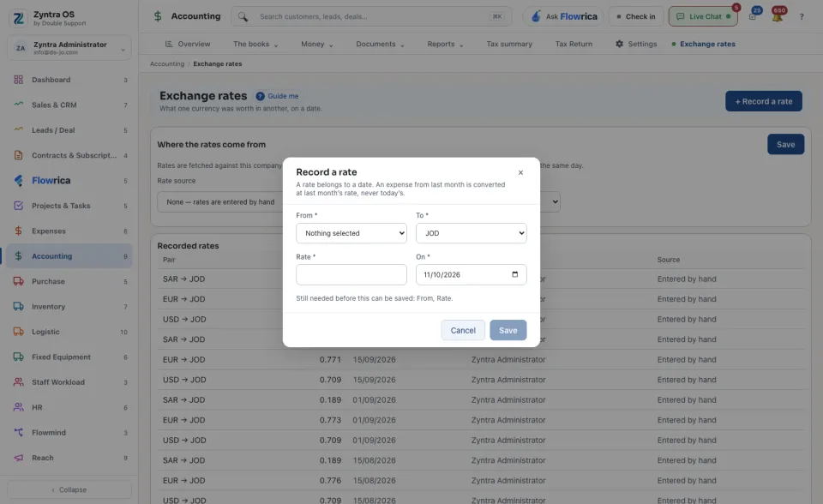Select the EUR → JOD 0.771 row
This screenshot has height=504, width=823.
click(480, 360)
